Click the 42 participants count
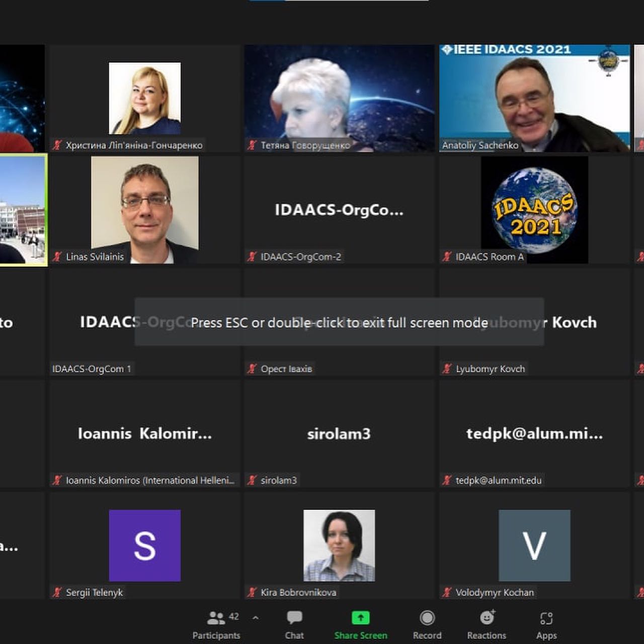 click(x=234, y=616)
